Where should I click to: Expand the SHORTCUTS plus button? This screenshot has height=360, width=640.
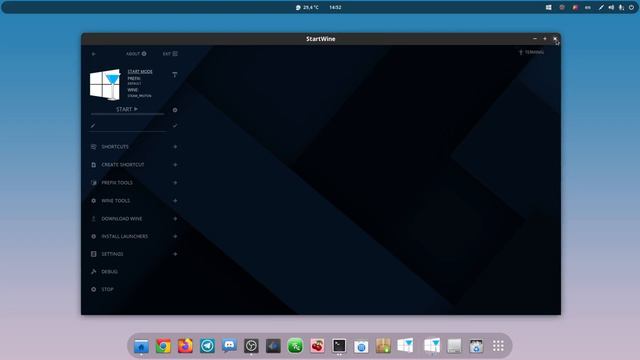(175, 147)
